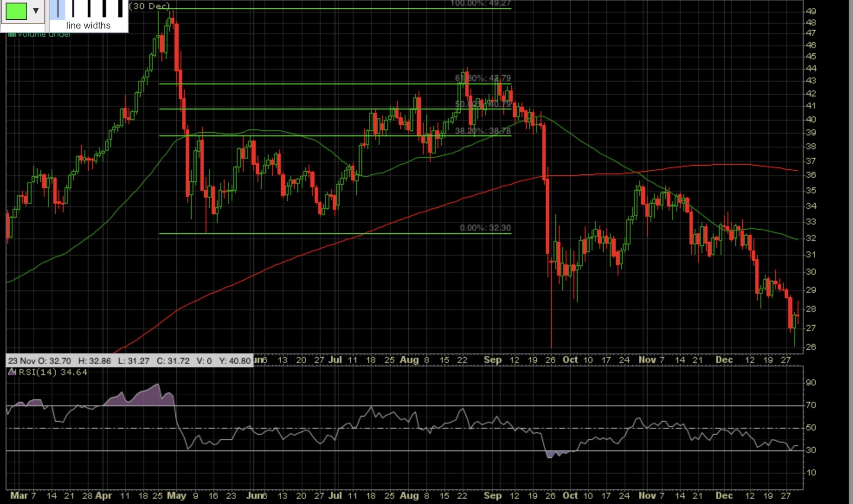Viewport: 853px width, 504px height.
Task: Select the second line width option
Action: point(73,9)
